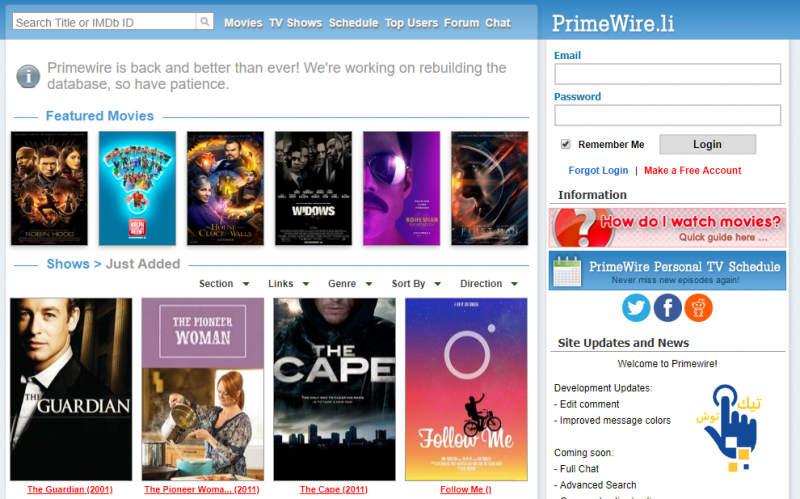Viewport: 800px width, 499px height.
Task: Open the Bohemian Rhapsody poster
Action: tap(402, 188)
